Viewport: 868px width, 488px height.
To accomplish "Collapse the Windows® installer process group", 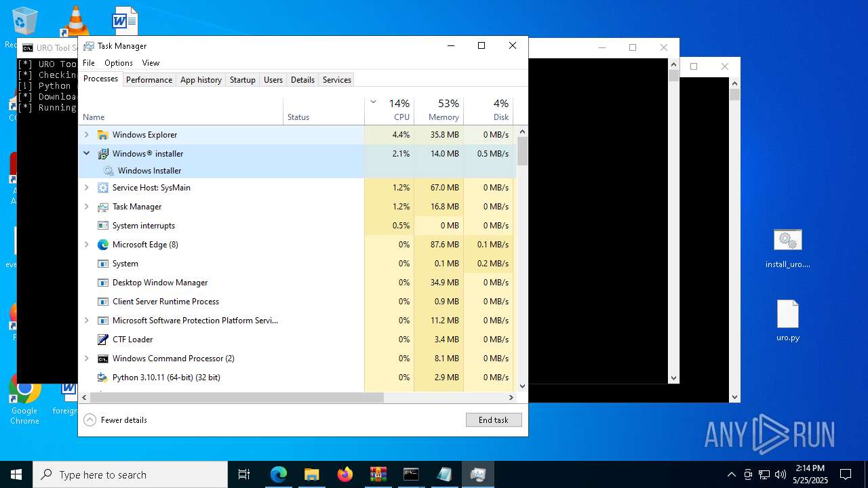I will click(86, 154).
